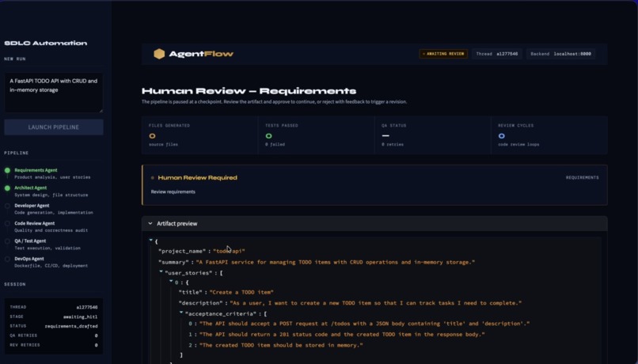Click the QA / Test Agent status circle
Screen dimensions: 638x364
tap(7, 241)
